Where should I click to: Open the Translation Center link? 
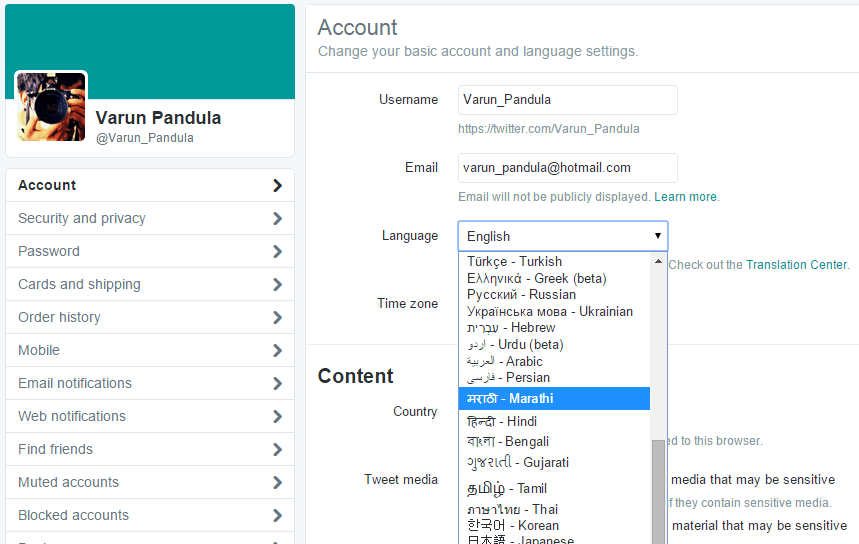(796, 265)
